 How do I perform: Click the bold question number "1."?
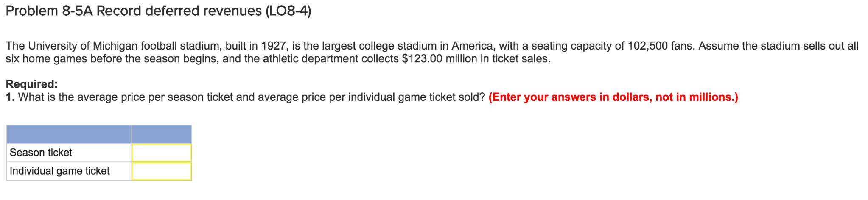click(x=10, y=97)
